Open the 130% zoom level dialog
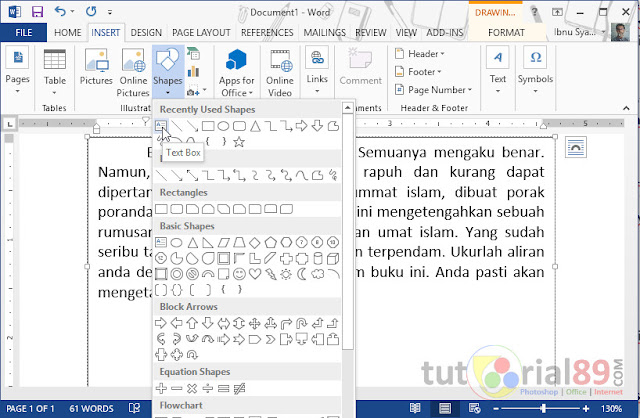This screenshot has height=418, width=640. coord(611,409)
